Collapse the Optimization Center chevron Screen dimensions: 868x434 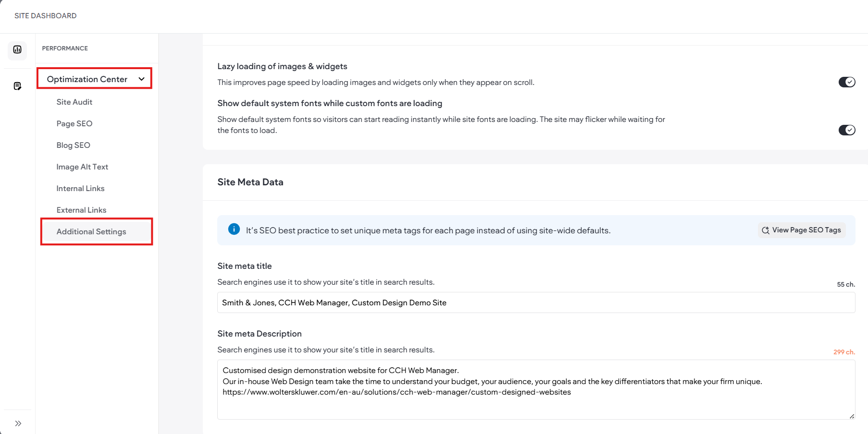142,79
